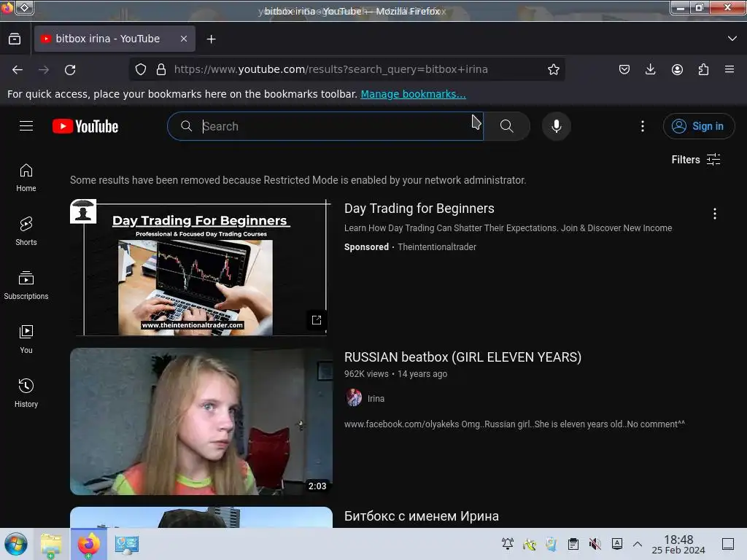Screen dimensions: 747x560
Task: Open Day Trading ad thumbnail
Action: [x=201, y=268]
